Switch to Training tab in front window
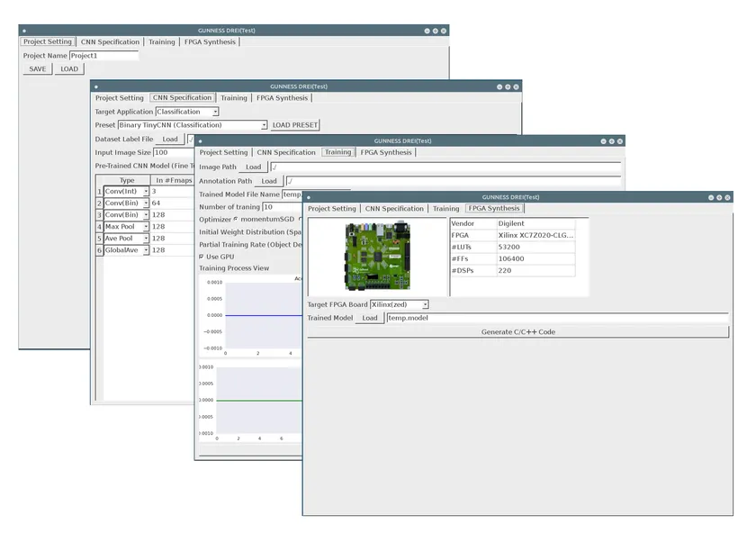This screenshot has width=756, height=542. point(445,209)
